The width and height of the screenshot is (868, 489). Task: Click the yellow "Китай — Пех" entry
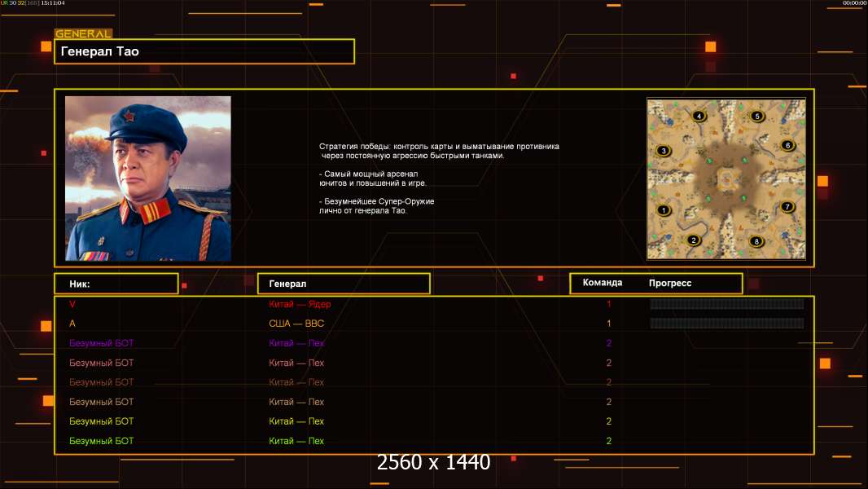296,421
